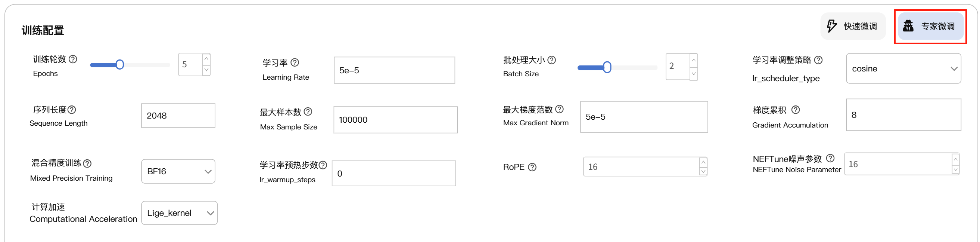Increase the RoPE value with the up arrow
The height and width of the screenshot is (242, 980).
tap(703, 162)
